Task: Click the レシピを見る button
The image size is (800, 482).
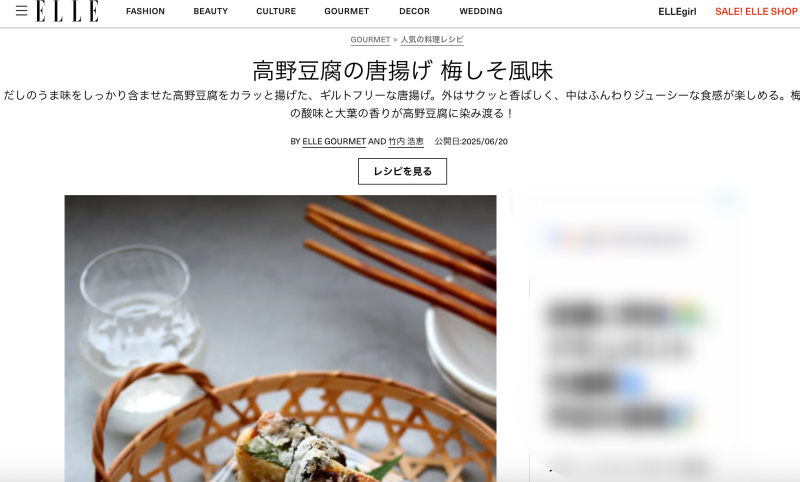Action: [x=402, y=171]
